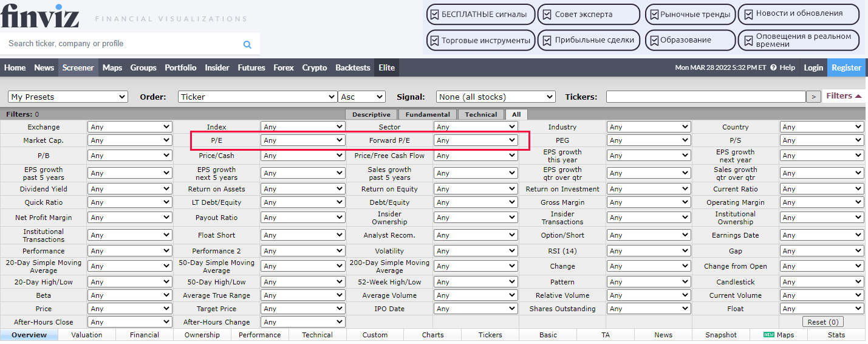868x344 pixels.
Task: Click the Register button
Action: 846,67
